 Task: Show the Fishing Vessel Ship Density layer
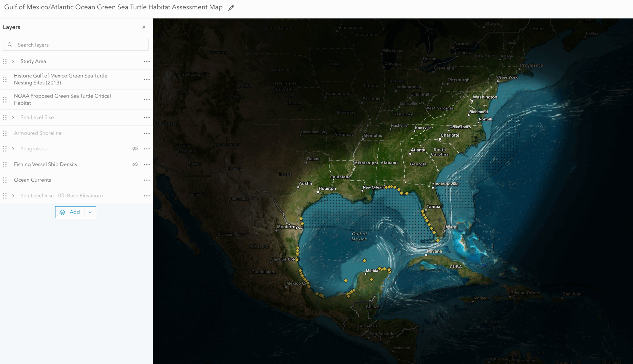click(x=135, y=164)
